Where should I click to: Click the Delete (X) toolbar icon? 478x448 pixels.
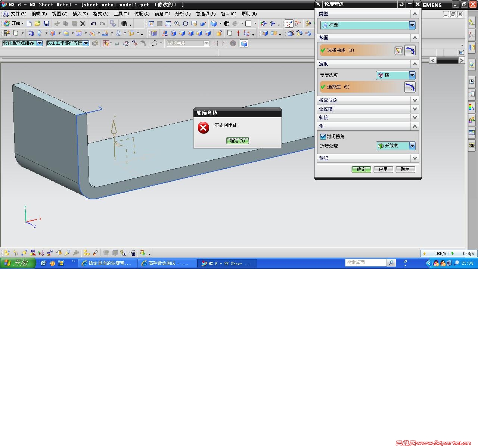click(83, 24)
